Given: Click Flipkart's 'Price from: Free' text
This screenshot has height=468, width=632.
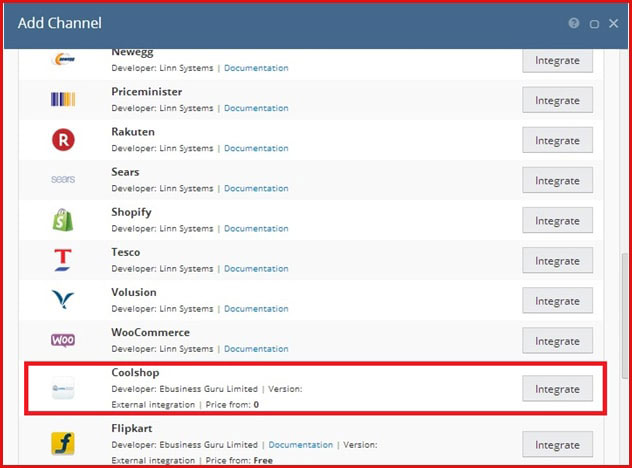Looking at the screenshot, I should coord(239,460).
